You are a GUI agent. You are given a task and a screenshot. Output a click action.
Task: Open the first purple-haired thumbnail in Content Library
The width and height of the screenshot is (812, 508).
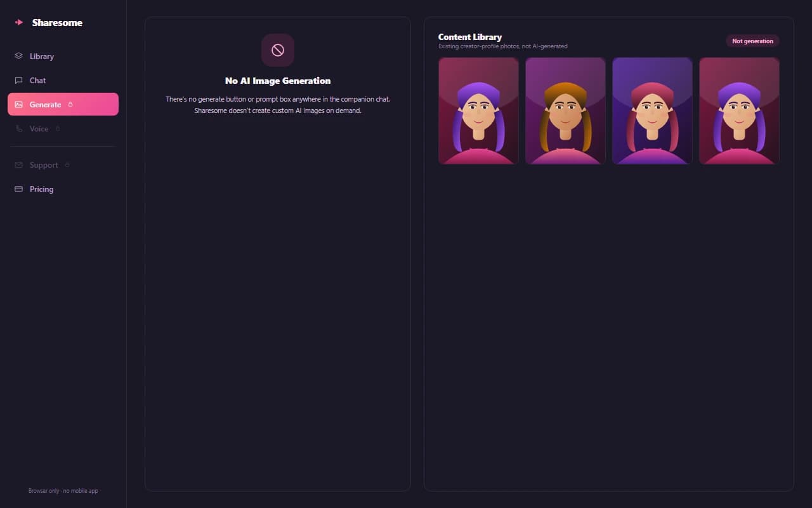point(478,111)
